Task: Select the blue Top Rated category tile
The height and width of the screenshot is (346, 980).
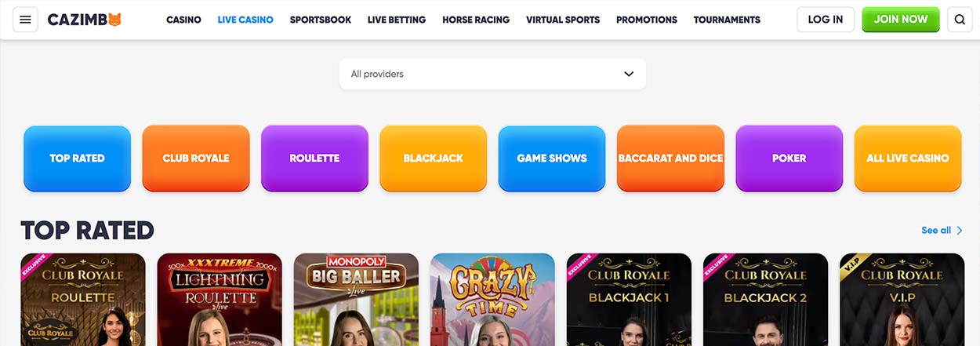Action: click(78, 158)
